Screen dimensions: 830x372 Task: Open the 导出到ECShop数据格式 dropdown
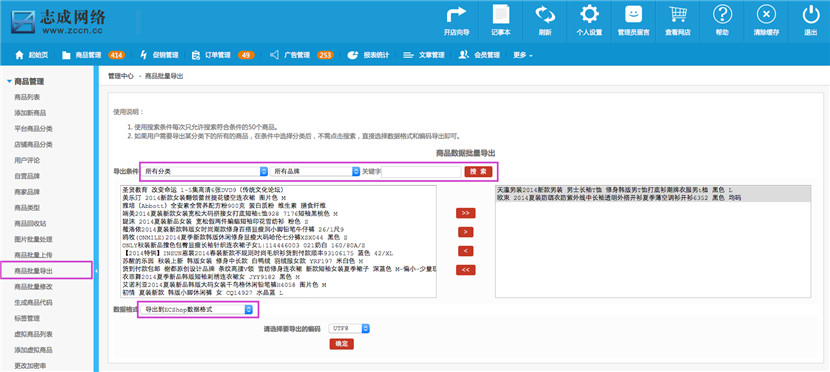coord(197,310)
